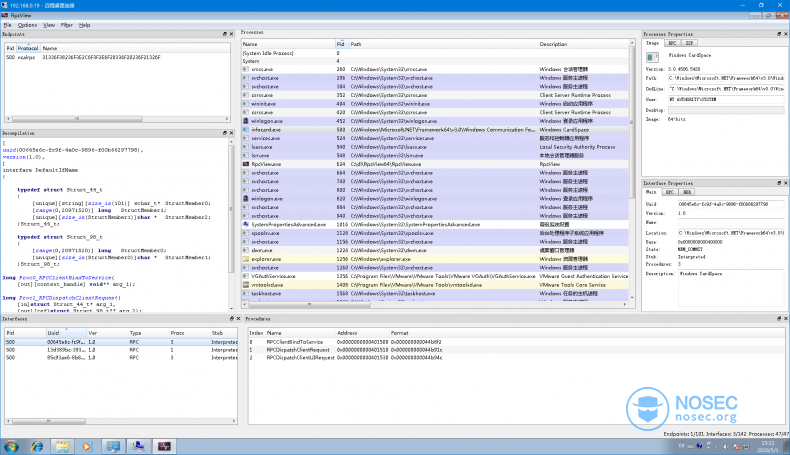Sort interfaces by Stub column

coord(223,333)
